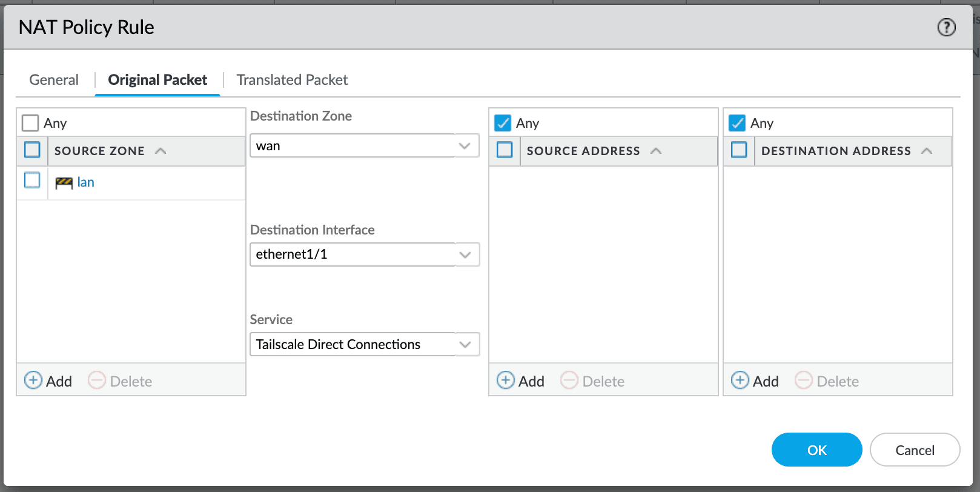Open the Destination Zone dropdown

pos(465,146)
